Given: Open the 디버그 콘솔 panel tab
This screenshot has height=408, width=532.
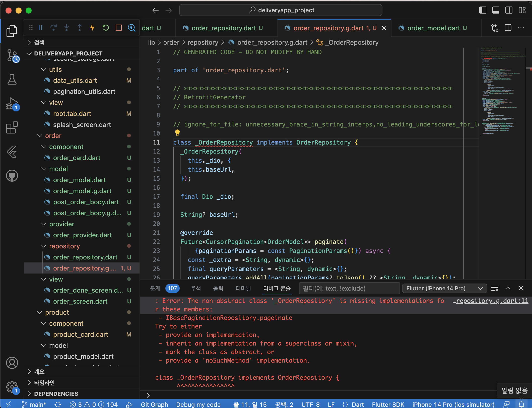Looking at the screenshot, I should coord(277,288).
